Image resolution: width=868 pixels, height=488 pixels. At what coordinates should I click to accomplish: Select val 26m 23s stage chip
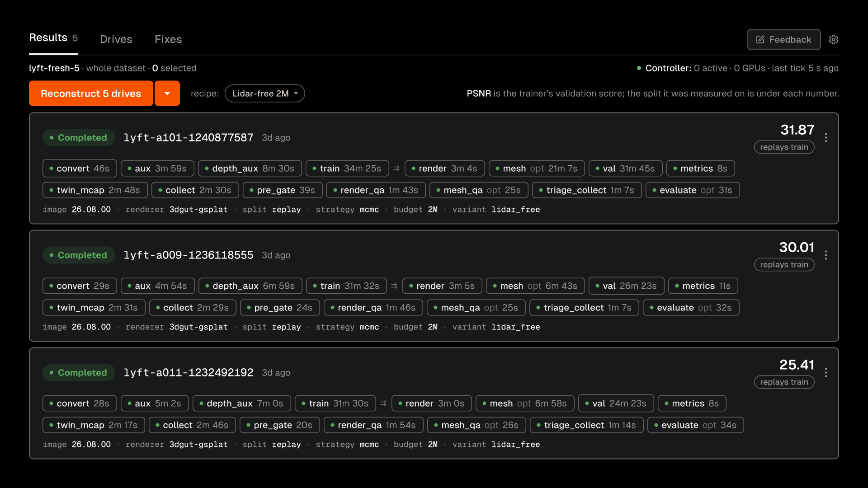pyautogui.click(x=627, y=286)
